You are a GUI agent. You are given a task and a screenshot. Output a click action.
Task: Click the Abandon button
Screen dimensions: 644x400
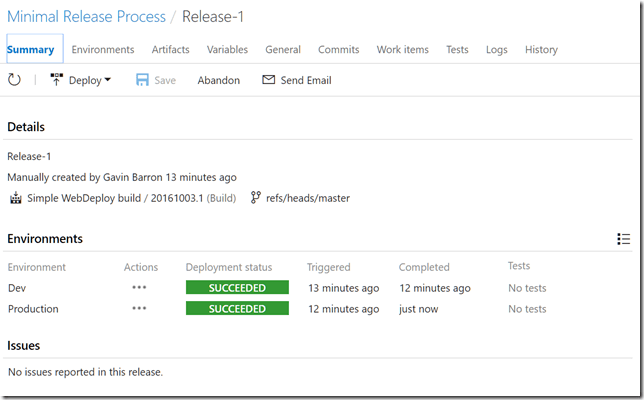click(218, 80)
